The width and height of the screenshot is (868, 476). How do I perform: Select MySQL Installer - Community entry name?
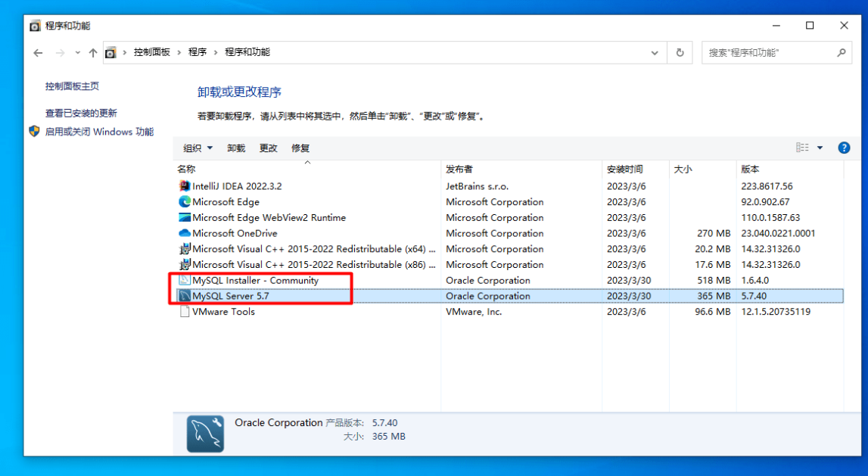pyautogui.click(x=255, y=280)
